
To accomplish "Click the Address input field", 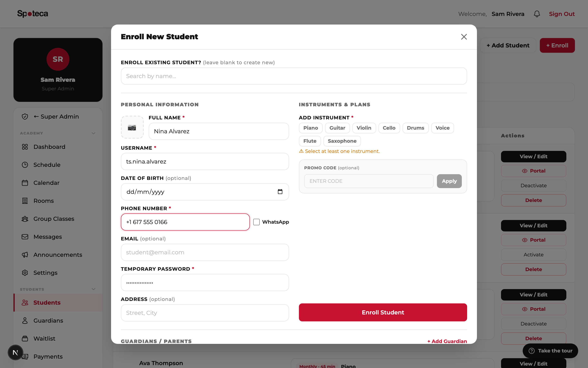I will click(205, 313).
